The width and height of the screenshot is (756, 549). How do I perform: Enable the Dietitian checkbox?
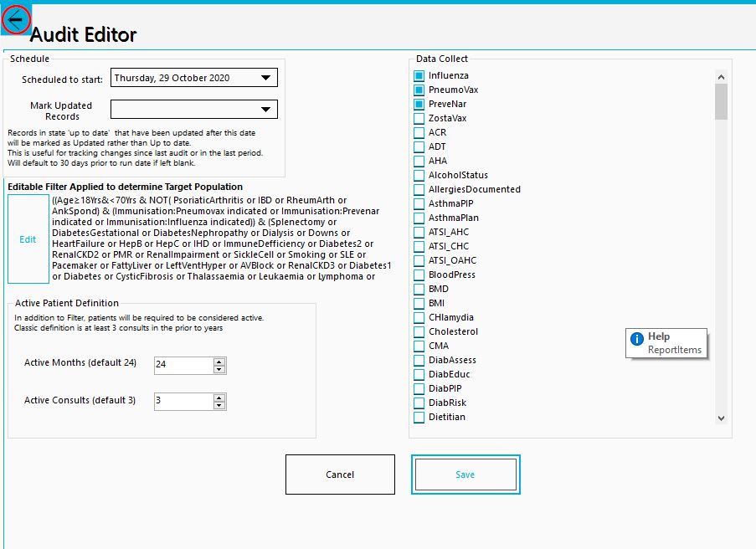tap(419, 417)
